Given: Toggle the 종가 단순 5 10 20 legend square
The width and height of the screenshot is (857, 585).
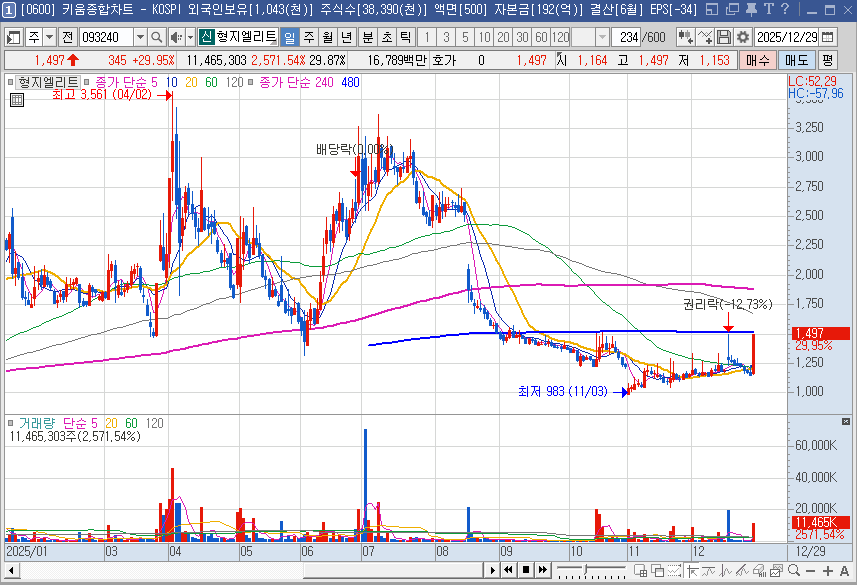Looking at the screenshot, I should 87,83.
